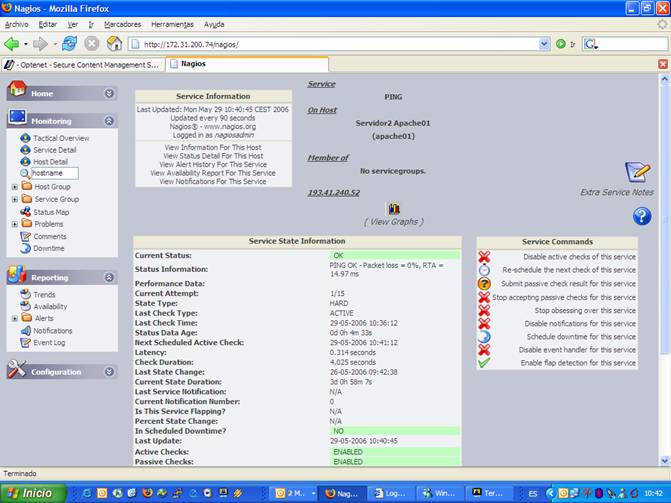Click the Monitoring section monitor icon
Image resolution: width=671 pixels, height=503 pixels.
(x=17, y=117)
